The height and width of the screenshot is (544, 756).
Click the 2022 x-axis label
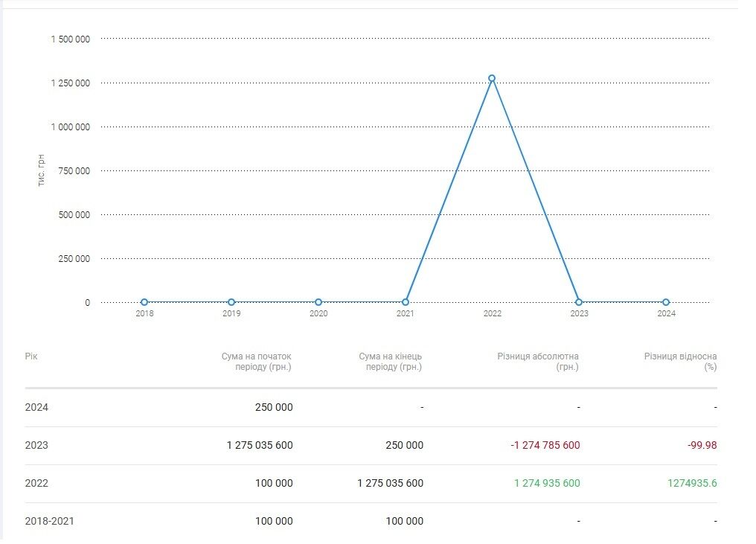pyautogui.click(x=493, y=313)
